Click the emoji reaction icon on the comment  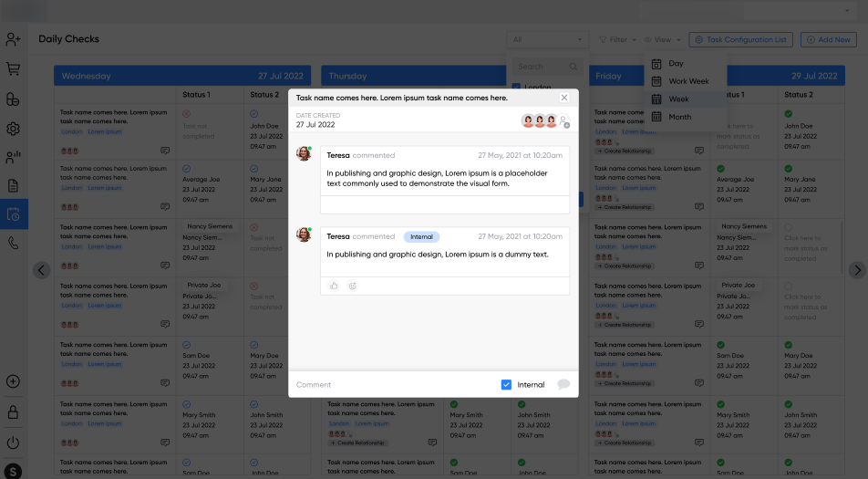coord(352,286)
